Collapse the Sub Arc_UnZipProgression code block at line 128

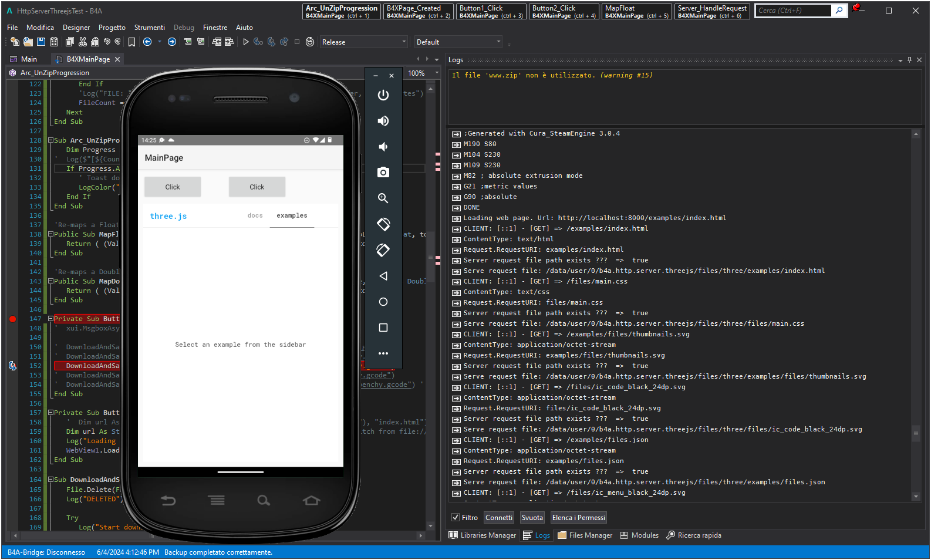coord(50,140)
